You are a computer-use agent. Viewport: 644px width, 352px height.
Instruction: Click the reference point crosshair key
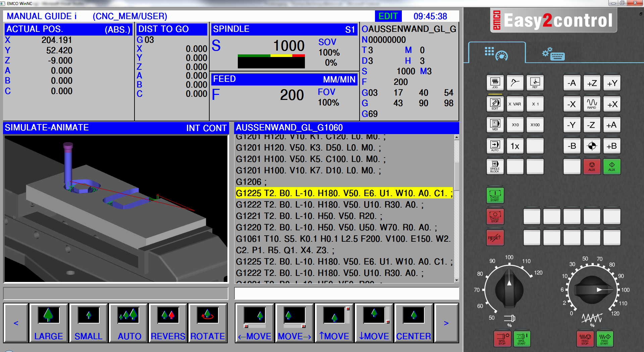pos(592,146)
